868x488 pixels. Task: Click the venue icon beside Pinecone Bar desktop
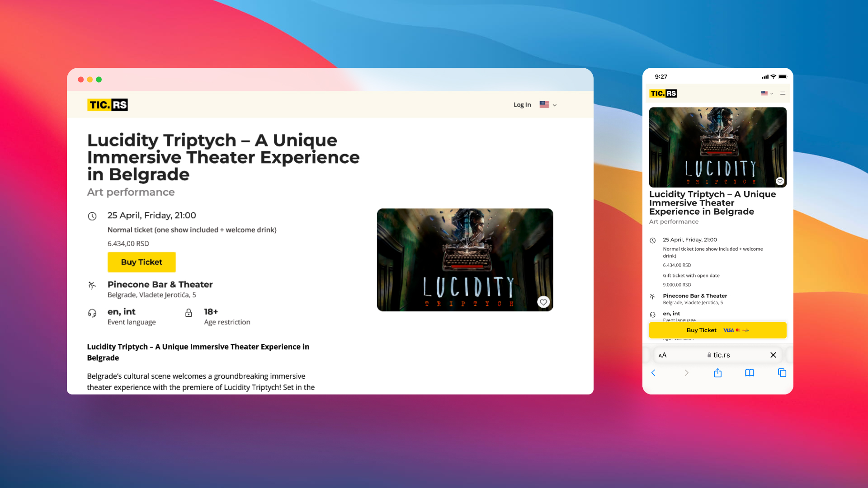click(x=92, y=285)
